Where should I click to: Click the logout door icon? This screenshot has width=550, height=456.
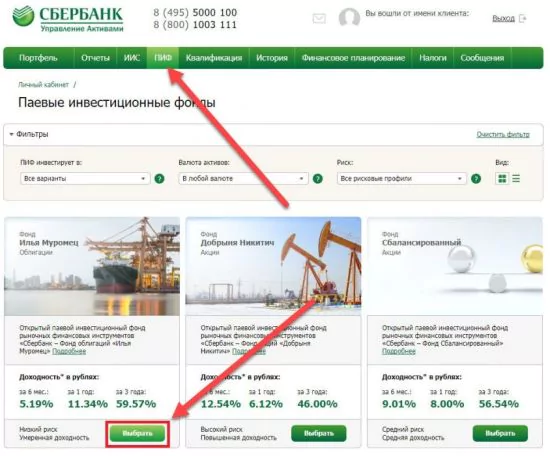tap(523, 18)
